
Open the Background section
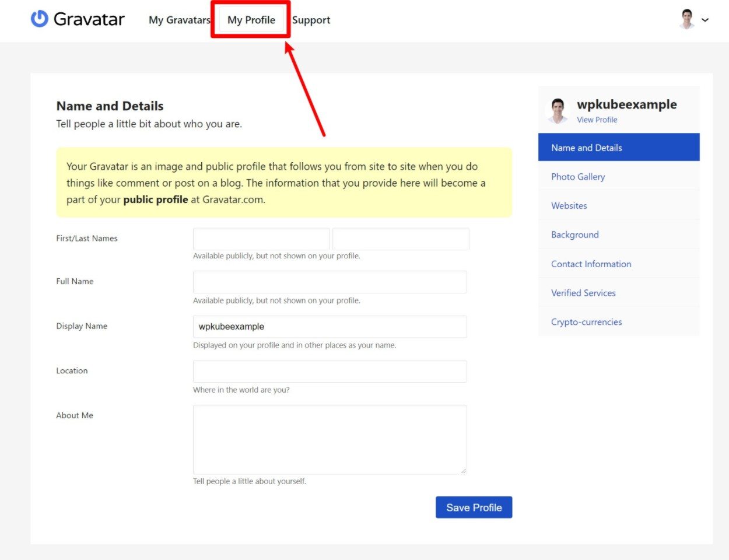click(619, 235)
